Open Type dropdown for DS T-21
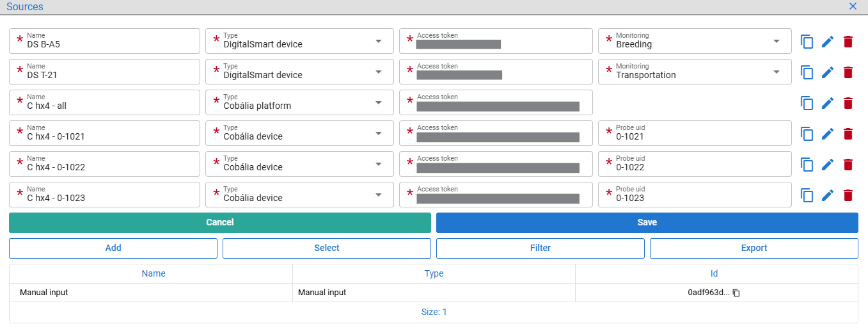Viewport: 868px width, 331px height. pyautogui.click(x=299, y=72)
